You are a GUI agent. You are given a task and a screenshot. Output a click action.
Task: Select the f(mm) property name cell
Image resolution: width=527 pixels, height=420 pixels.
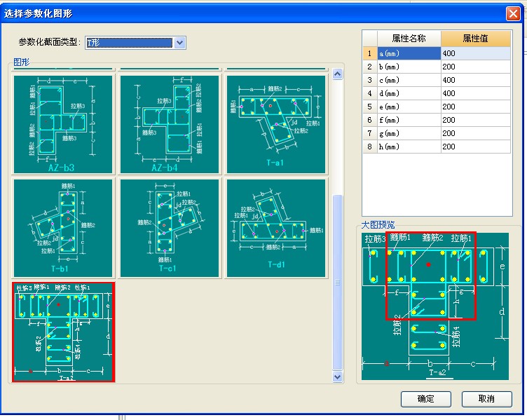pos(409,120)
